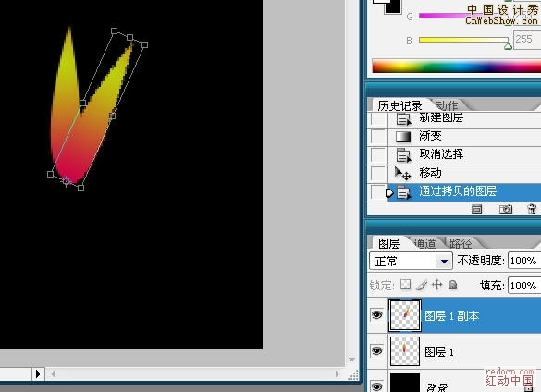Click the 填充 fill field showing 100%
Viewport: 541px width, 392px height.
click(x=524, y=286)
